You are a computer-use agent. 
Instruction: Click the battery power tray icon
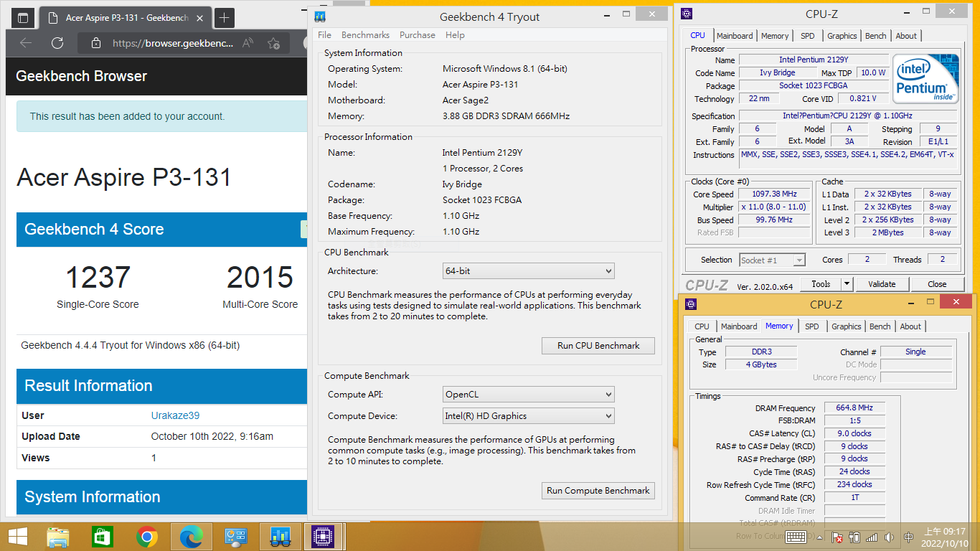point(854,537)
